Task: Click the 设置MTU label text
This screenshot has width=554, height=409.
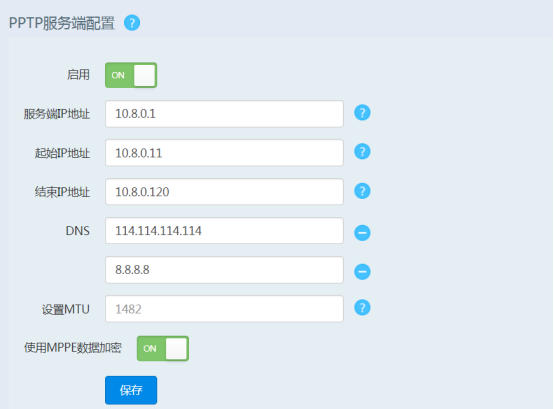Action: pyautogui.click(x=66, y=309)
